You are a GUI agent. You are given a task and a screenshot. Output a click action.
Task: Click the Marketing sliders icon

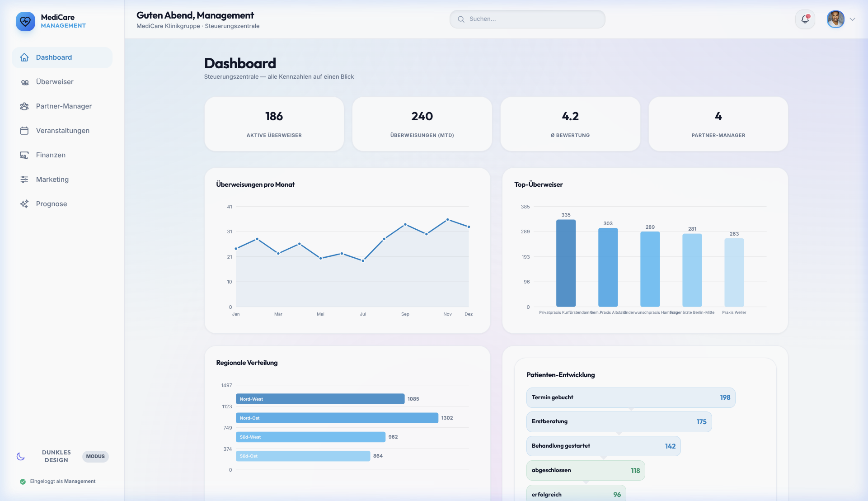[24, 180]
